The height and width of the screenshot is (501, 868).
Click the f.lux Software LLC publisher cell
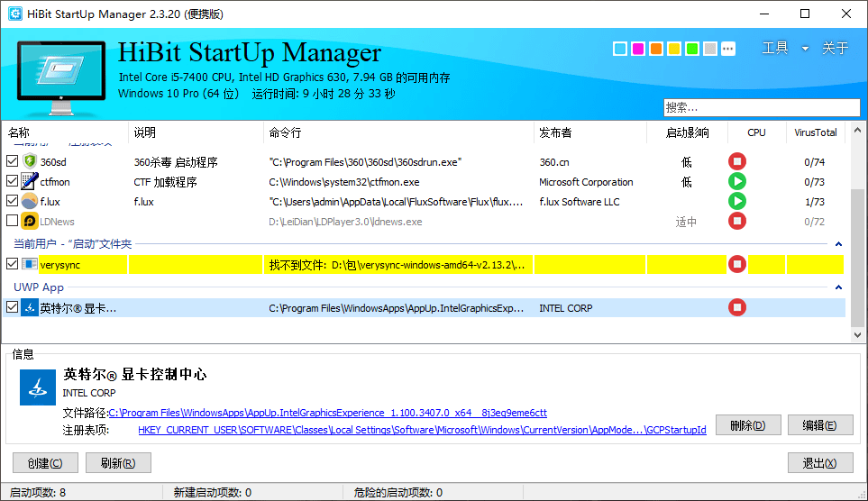[x=579, y=202]
